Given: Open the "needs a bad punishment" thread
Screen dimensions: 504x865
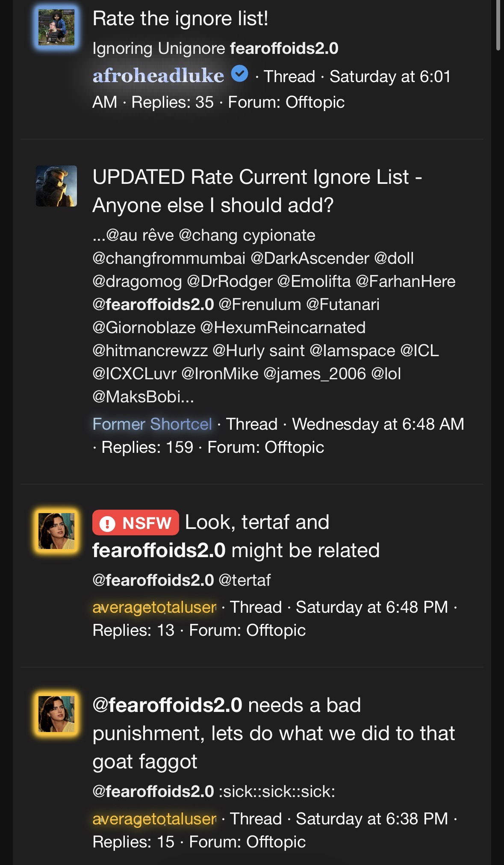Looking at the screenshot, I should (x=274, y=733).
